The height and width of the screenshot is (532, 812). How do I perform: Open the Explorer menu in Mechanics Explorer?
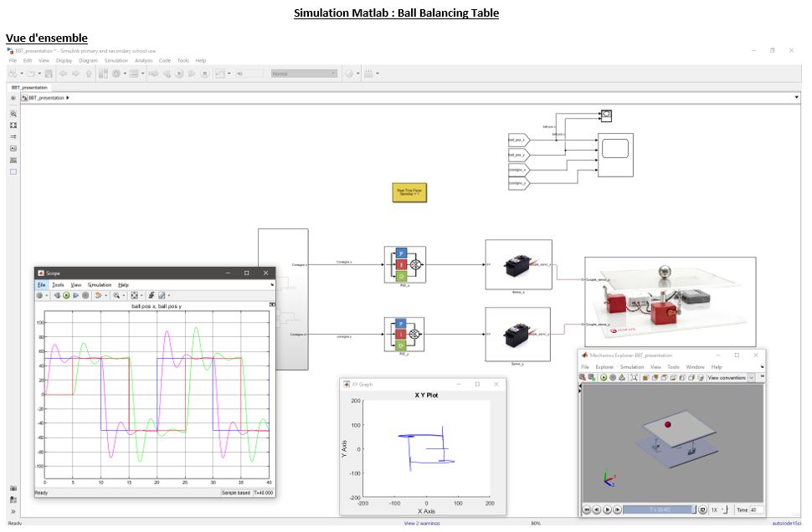tap(604, 367)
